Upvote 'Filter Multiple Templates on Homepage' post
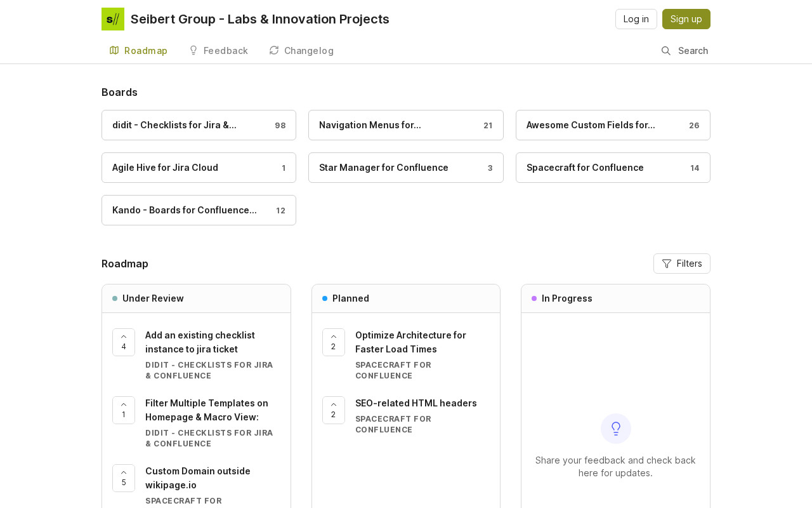 124,410
